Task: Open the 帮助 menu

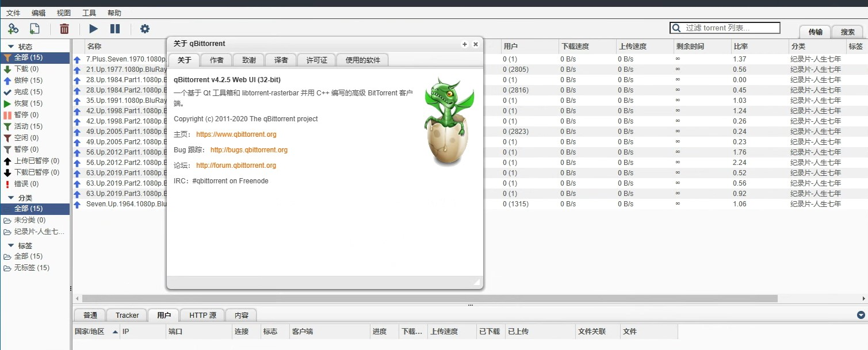Action: point(114,13)
